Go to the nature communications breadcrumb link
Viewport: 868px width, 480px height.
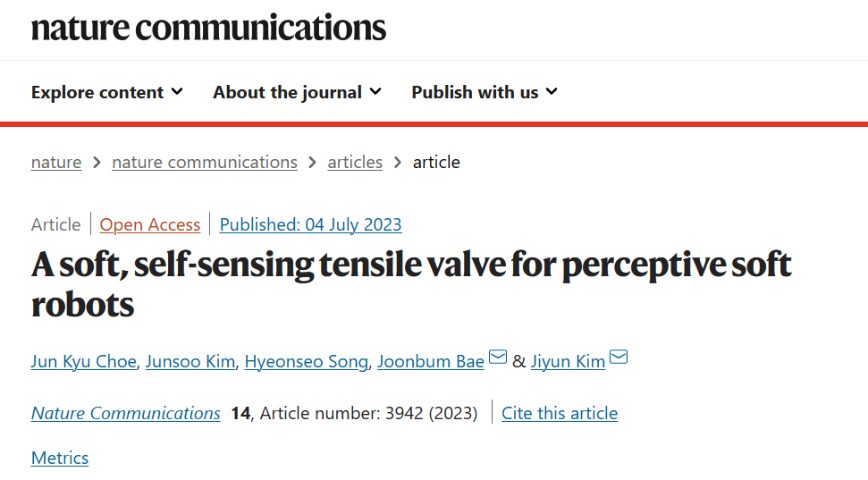tap(205, 162)
